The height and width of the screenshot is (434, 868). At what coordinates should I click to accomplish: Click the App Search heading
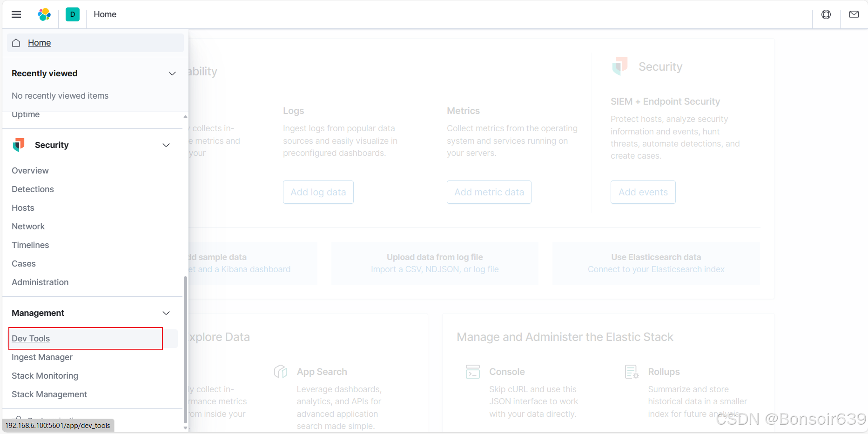pos(322,372)
